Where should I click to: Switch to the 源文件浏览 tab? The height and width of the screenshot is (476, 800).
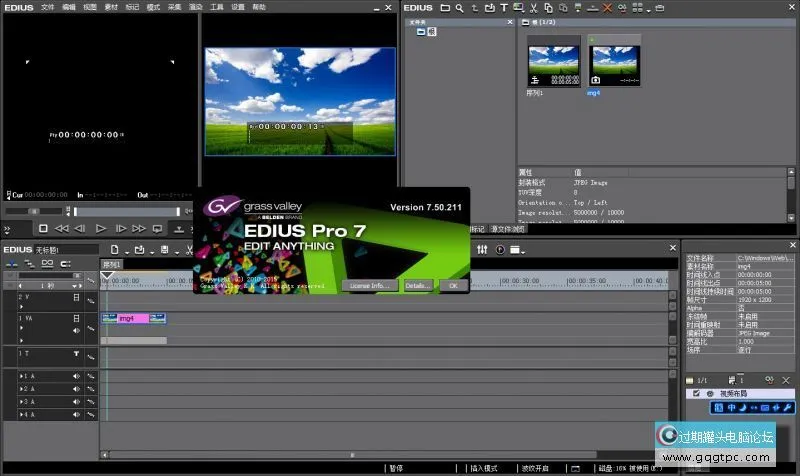click(505, 229)
